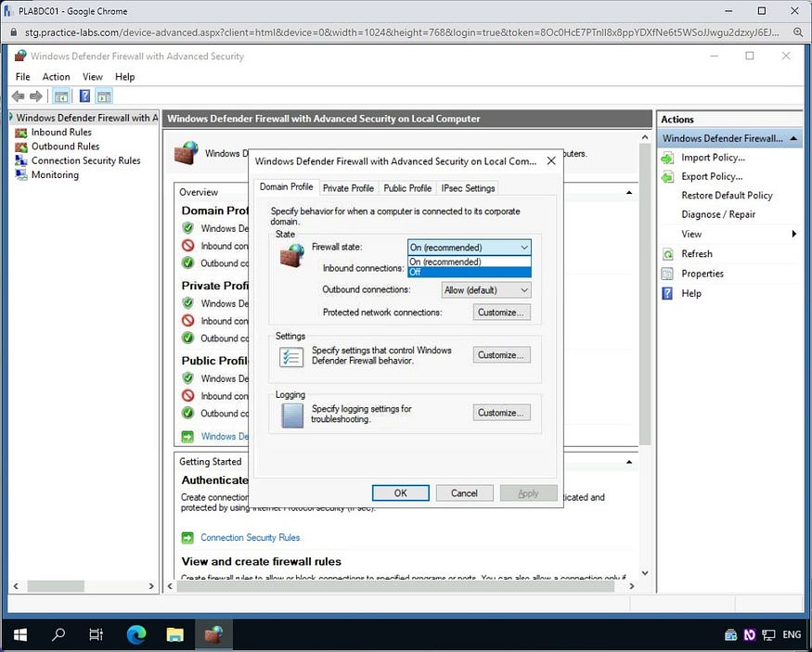The width and height of the screenshot is (812, 652).
Task: Click the Settings checklist icon in dialog
Action: 291,357
